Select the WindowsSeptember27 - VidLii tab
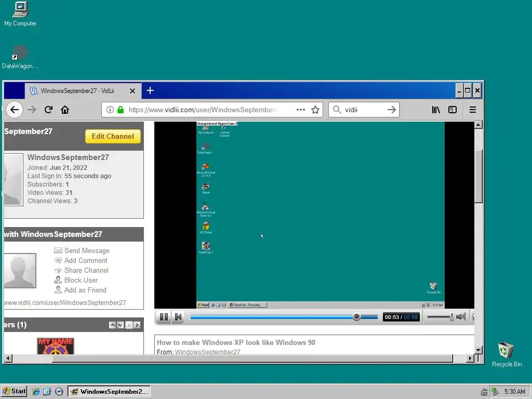 pyautogui.click(x=83, y=91)
